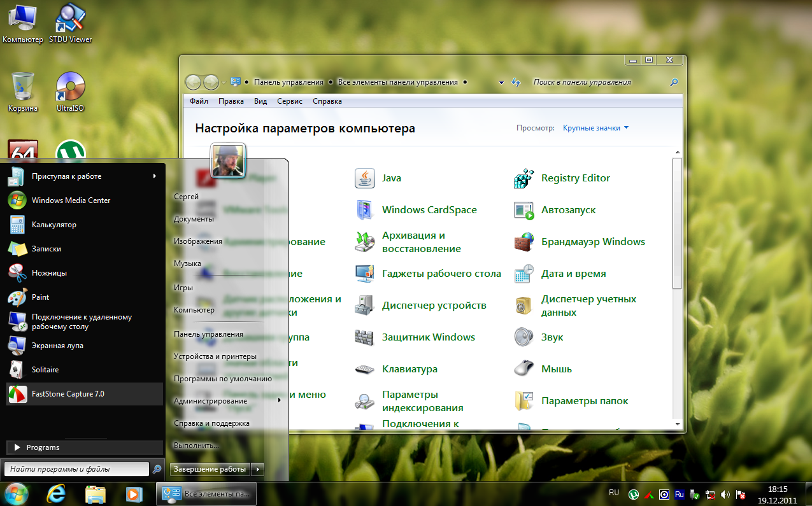Viewport: 812px width, 506px height.
Task: Launch Windows Media Center from Start menu
Action: click(x=84, y=200)
